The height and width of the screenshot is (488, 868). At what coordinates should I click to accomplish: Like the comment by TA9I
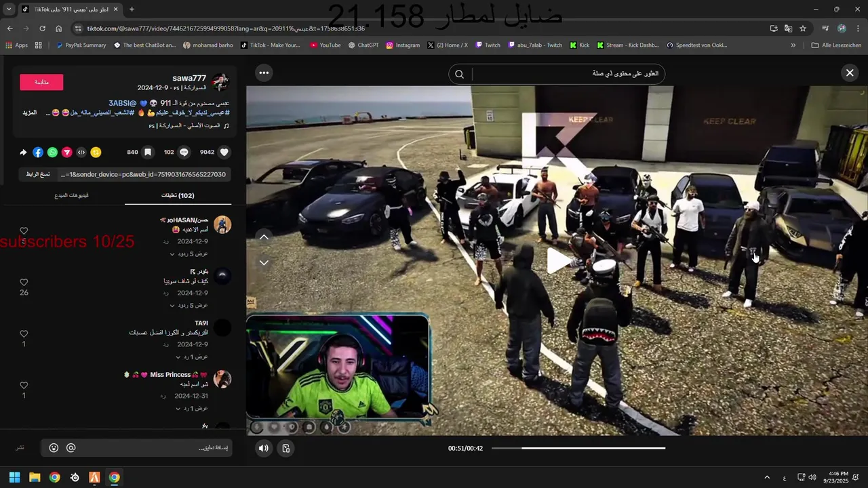point(24,333)
